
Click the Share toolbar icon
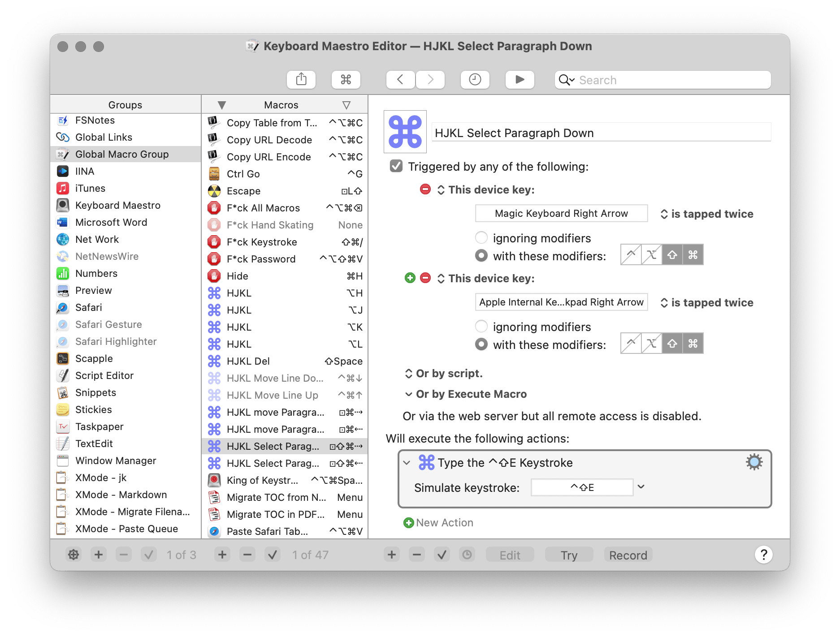[301, 80]
